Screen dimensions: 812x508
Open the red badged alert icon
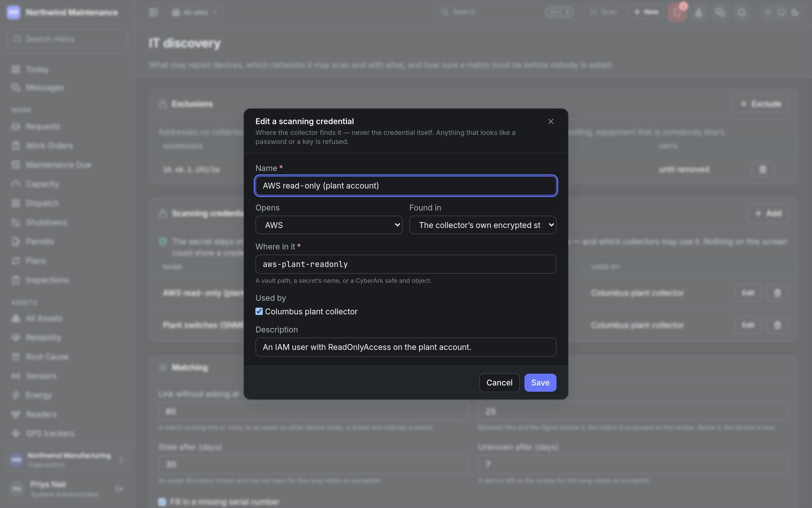point(677,12)
